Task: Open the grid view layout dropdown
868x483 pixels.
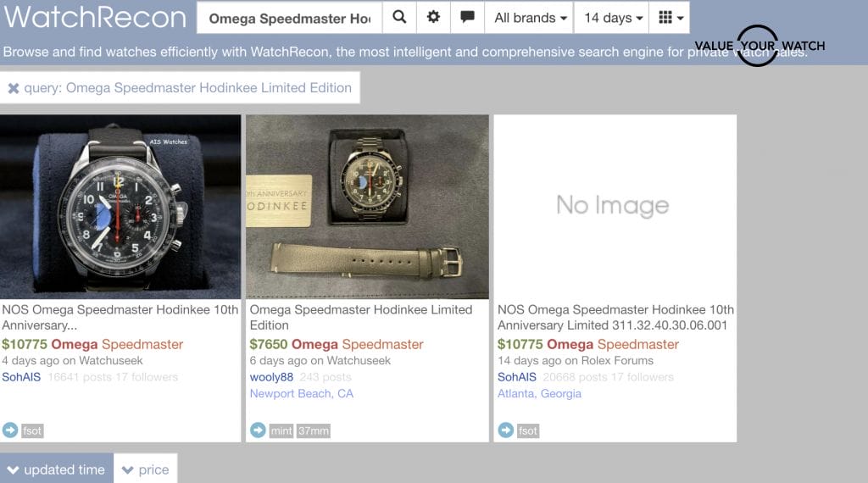Action: click(670, 18)
